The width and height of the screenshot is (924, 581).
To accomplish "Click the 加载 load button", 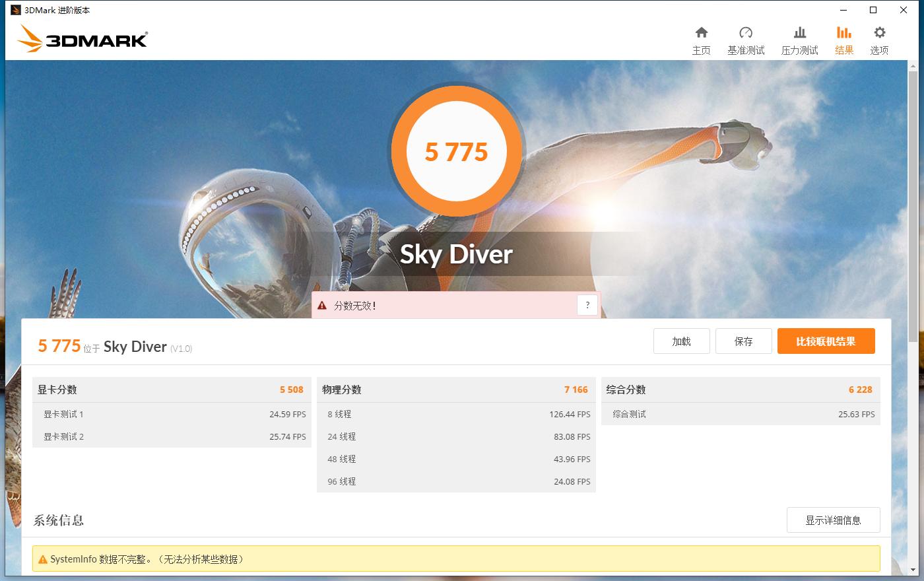I will pyautogui.click(x=681, y=341).
